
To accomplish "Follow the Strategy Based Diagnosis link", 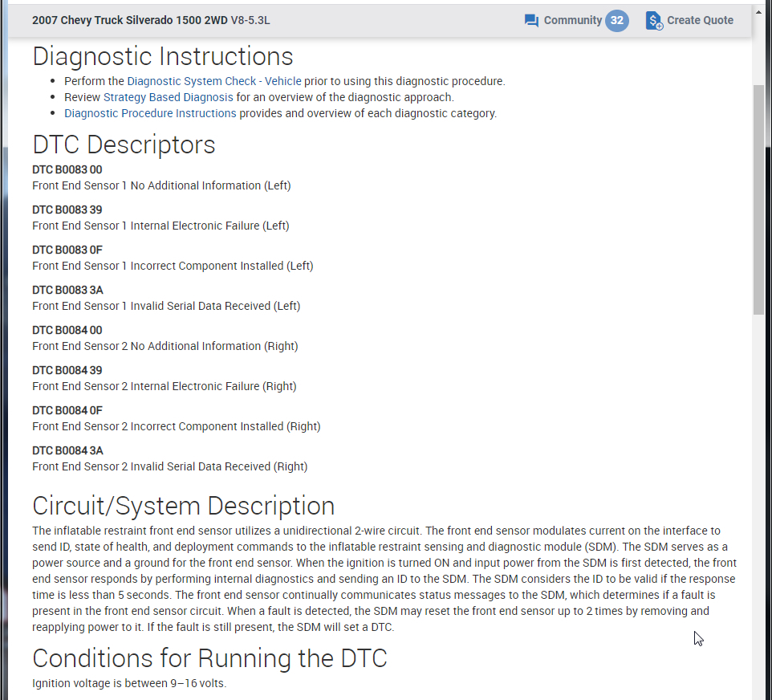I will click(x=168, y=98).
